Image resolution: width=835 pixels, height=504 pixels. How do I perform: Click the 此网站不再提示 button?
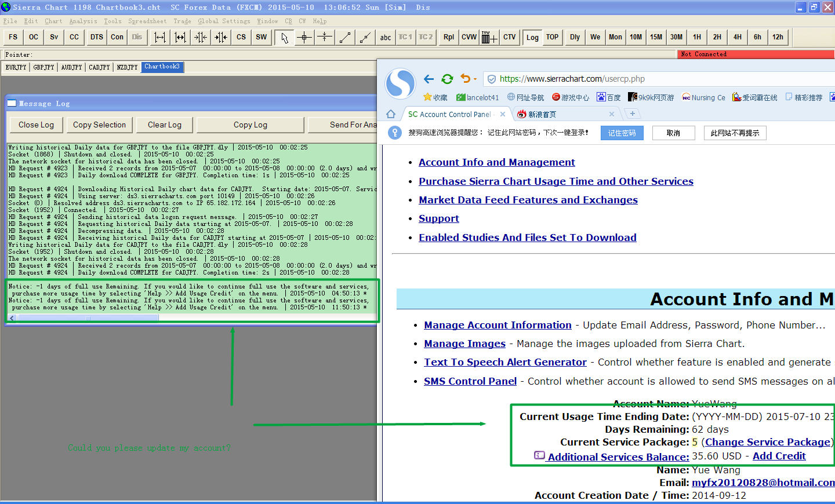(735, 133)
